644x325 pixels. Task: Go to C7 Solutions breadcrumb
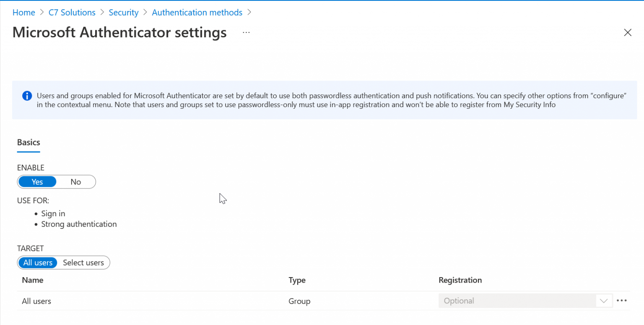[x=72, y=13]
